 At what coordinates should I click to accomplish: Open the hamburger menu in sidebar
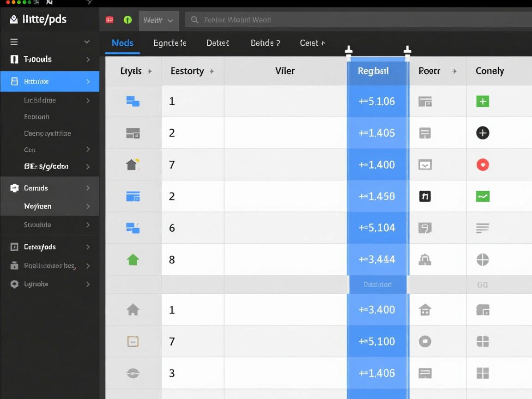point(14,42)
